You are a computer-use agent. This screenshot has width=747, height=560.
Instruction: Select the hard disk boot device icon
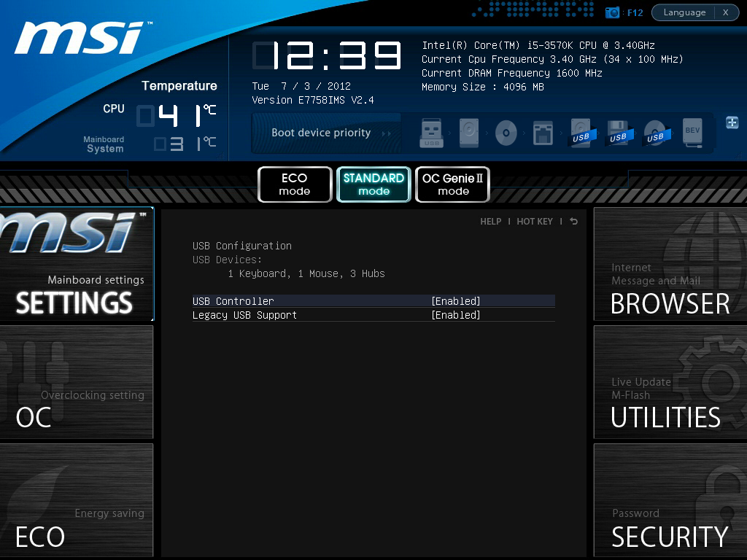click(x=469, y=133)
